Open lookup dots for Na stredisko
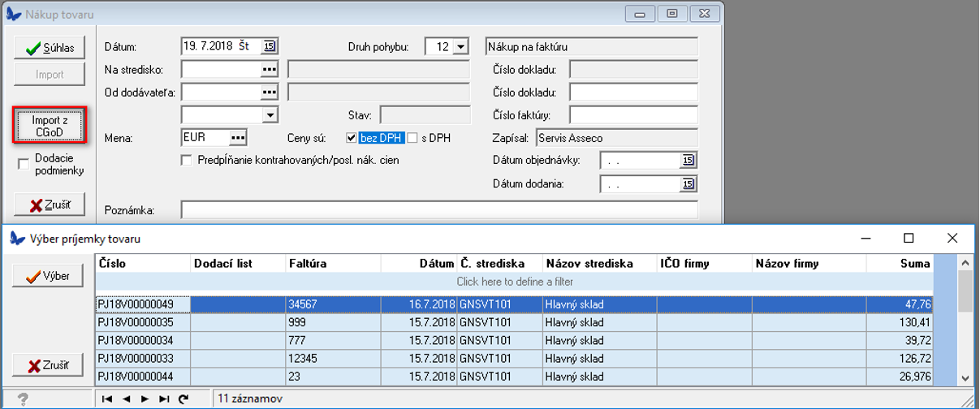Viewport: 980px width, 409px height. point(270,70)
